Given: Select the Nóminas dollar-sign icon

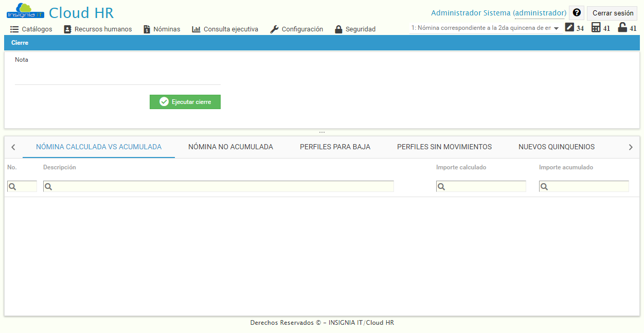Looking at the screenshot, I should (x=146, y=29).
